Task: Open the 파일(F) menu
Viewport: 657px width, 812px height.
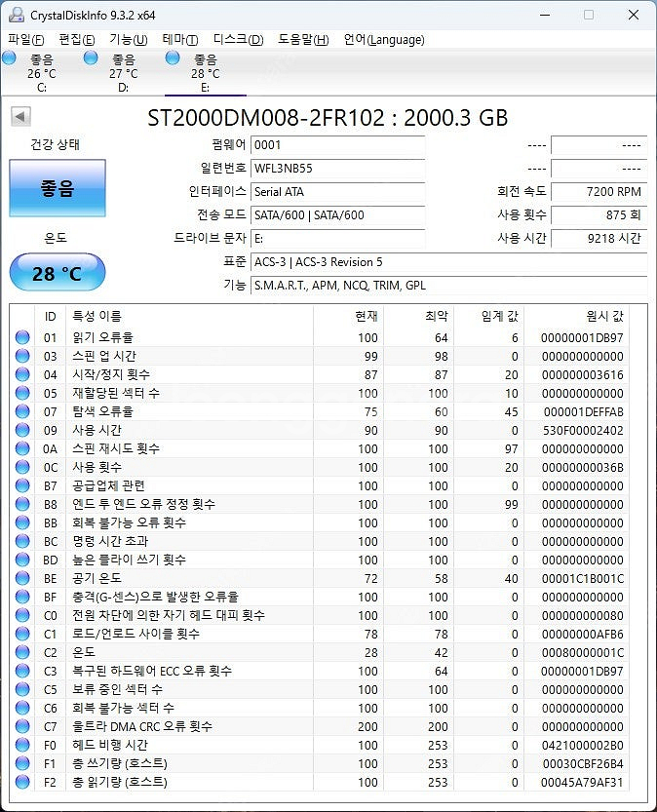Action: [25, 39]
